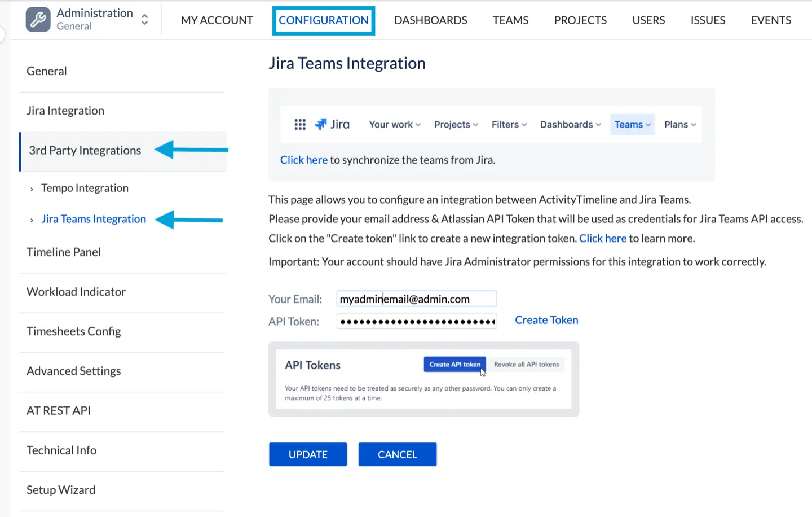The image size is (812, 517).
Task: Go to the Users tab
Action: pos(648,20)
